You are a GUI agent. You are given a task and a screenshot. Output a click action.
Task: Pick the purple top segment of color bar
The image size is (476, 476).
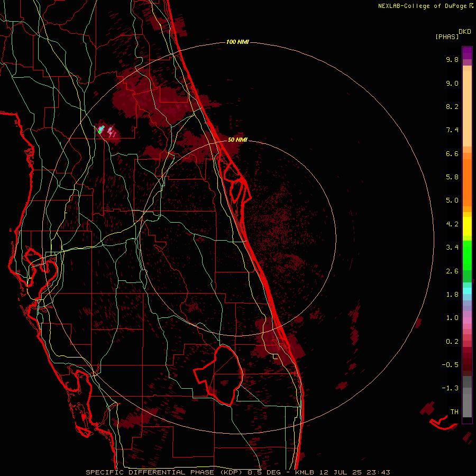coord(467,53)
